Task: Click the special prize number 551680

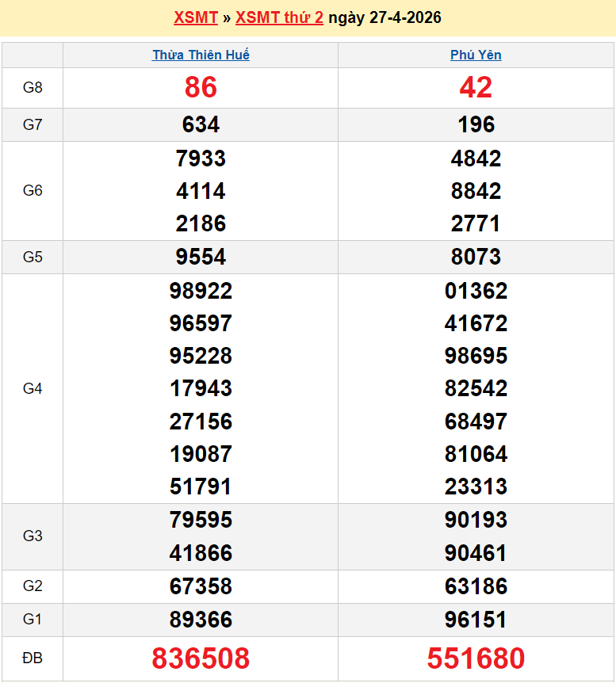Action: pos(476,658)
